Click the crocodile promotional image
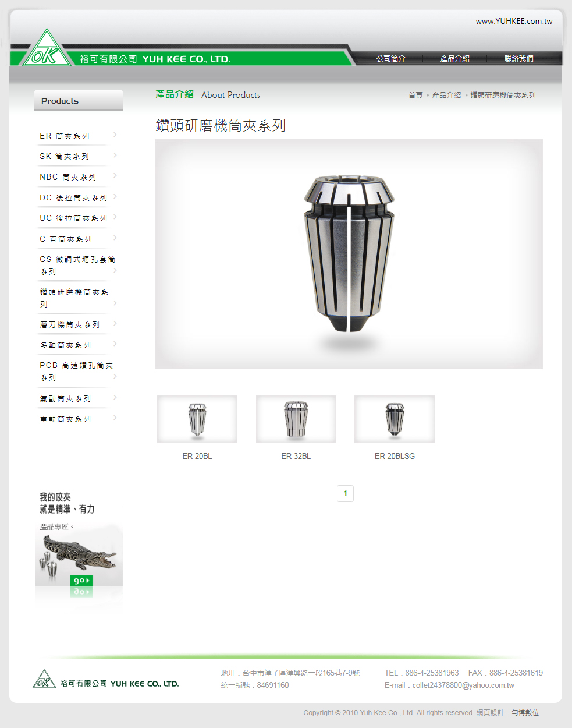The image size is (572, 728). (79, 553)
